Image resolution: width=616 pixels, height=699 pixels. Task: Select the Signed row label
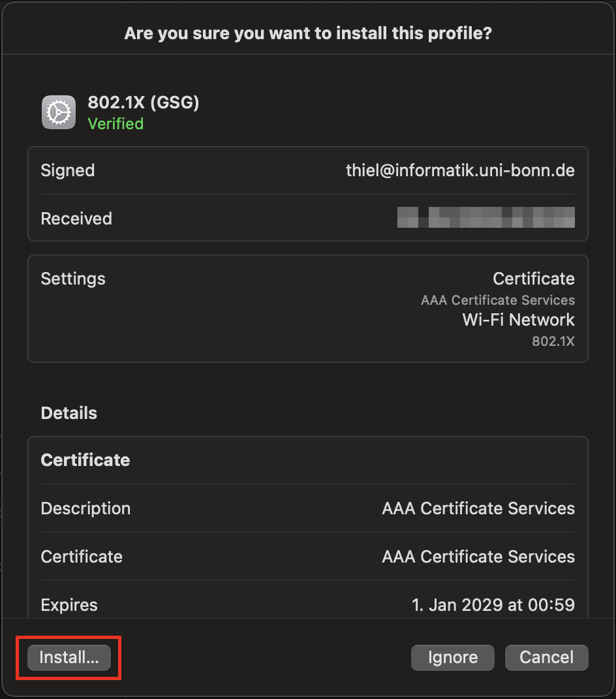tap(68, 170)
